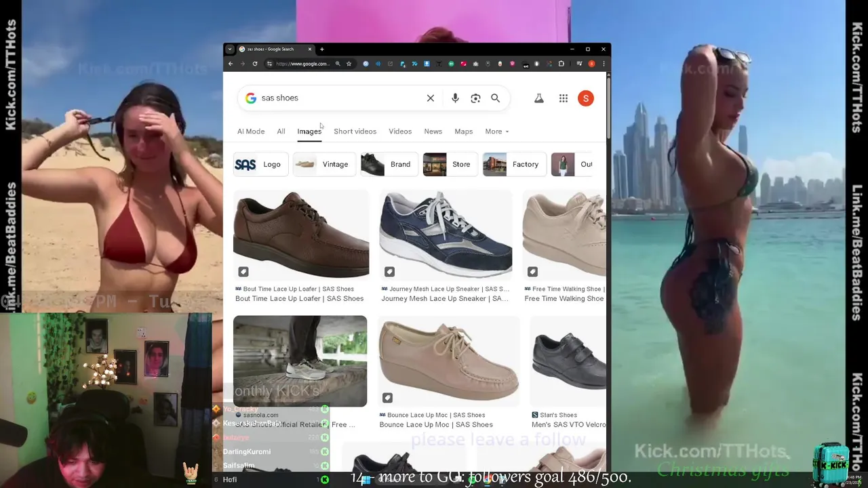Expand the More dropdown
This screenshot has height=488, width=868.
tap(497, 131)
